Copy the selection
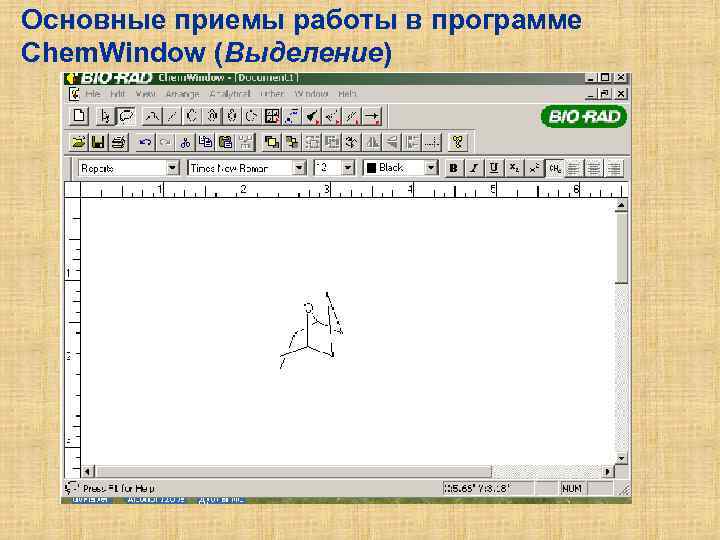720x540 pixels. click(206, 142)
